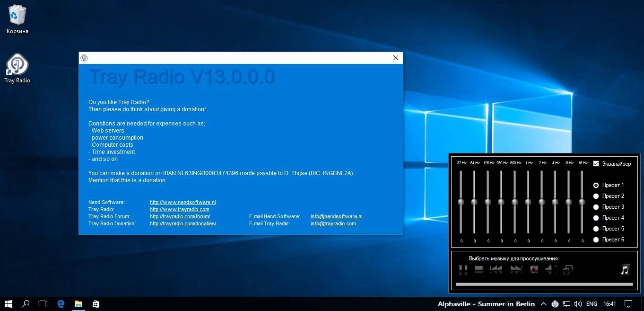Click the Выбрать музыку для прослушивания label

click(x=513, y=258)
